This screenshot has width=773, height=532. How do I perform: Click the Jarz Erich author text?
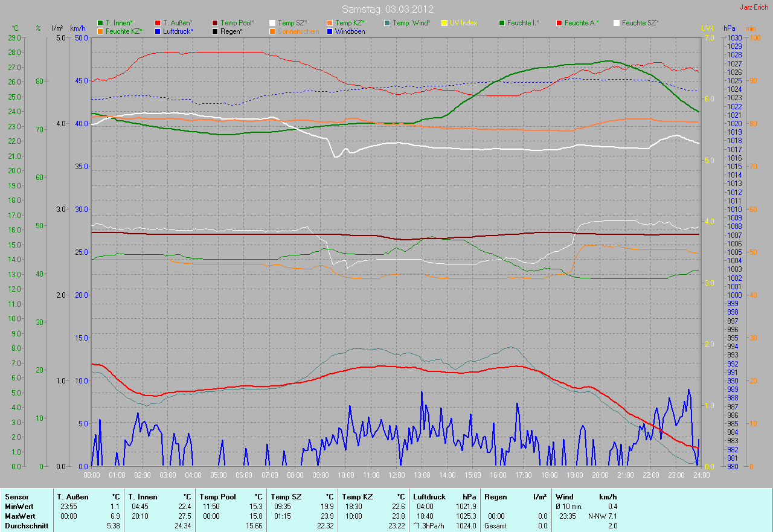click(x=755, y=8)
